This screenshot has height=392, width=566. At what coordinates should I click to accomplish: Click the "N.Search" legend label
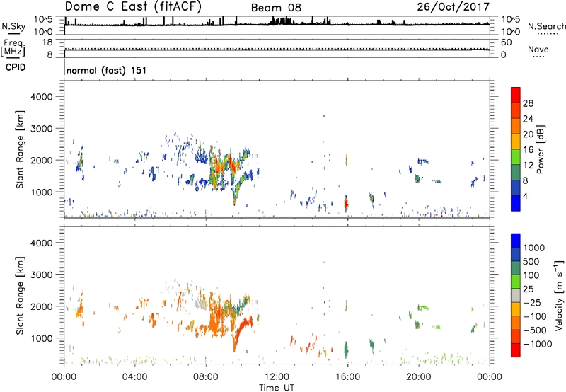point(547,26)
